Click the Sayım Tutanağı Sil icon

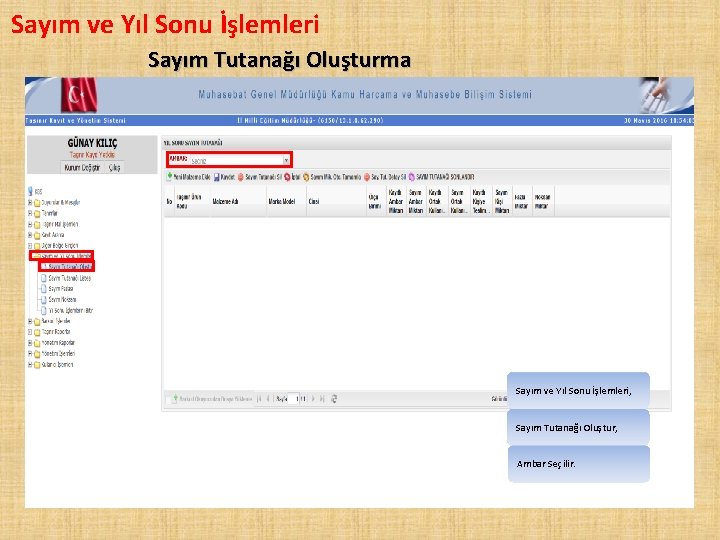(241, 177)
